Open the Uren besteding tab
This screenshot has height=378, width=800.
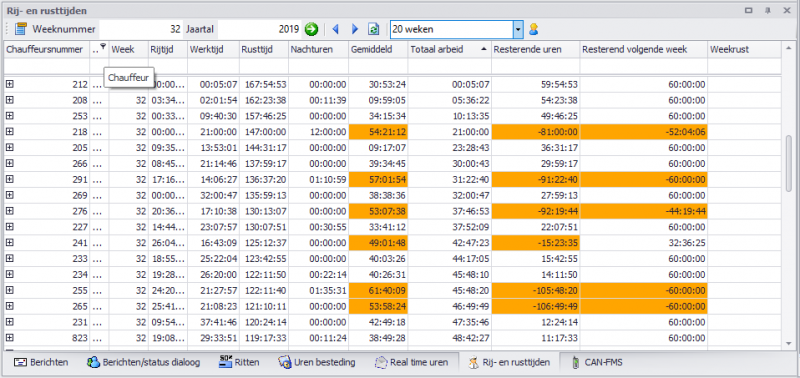pyautogui.click(x=316, y=363)
